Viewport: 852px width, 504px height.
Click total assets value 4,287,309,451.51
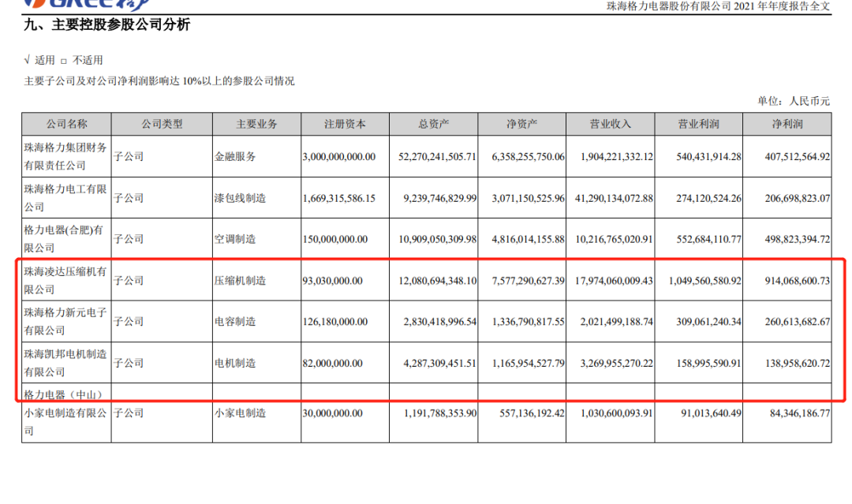440,363
